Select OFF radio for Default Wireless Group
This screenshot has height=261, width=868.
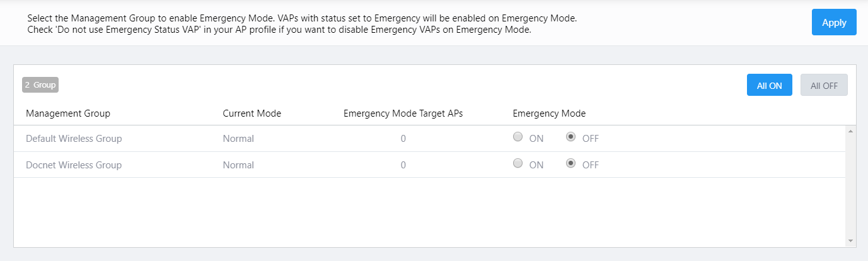click(571, 137)
